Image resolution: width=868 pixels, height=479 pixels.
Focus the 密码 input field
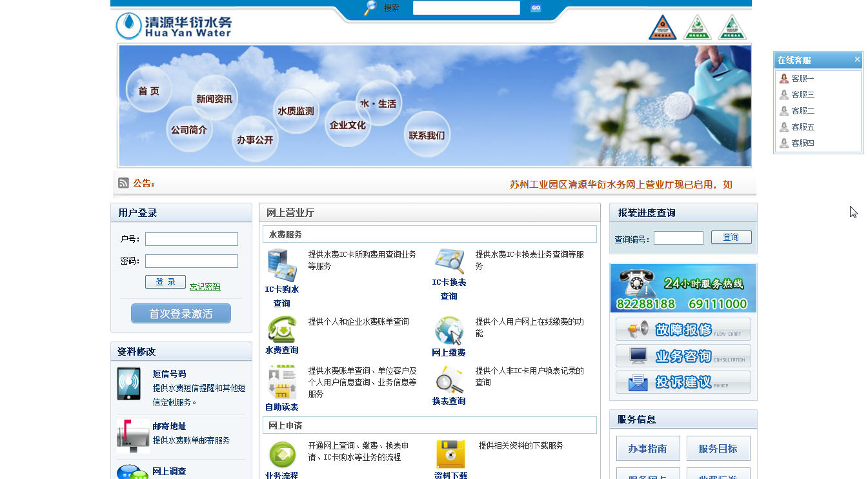click(x=192, y=261)
